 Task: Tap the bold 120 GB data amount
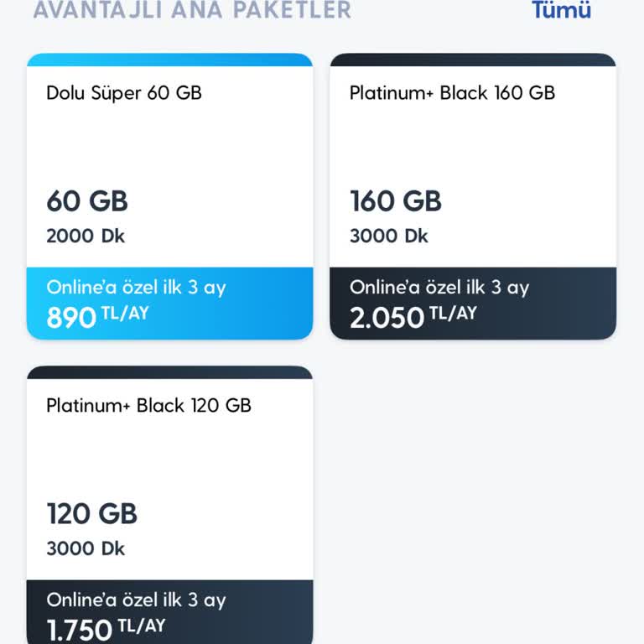(x=91, y=514)
